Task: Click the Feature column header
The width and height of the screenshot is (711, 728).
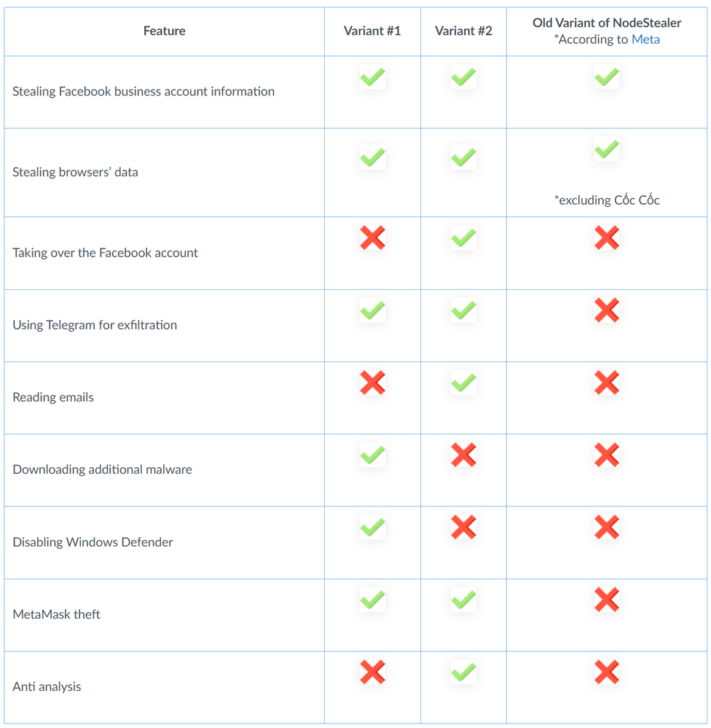Action: click(164, 31)
